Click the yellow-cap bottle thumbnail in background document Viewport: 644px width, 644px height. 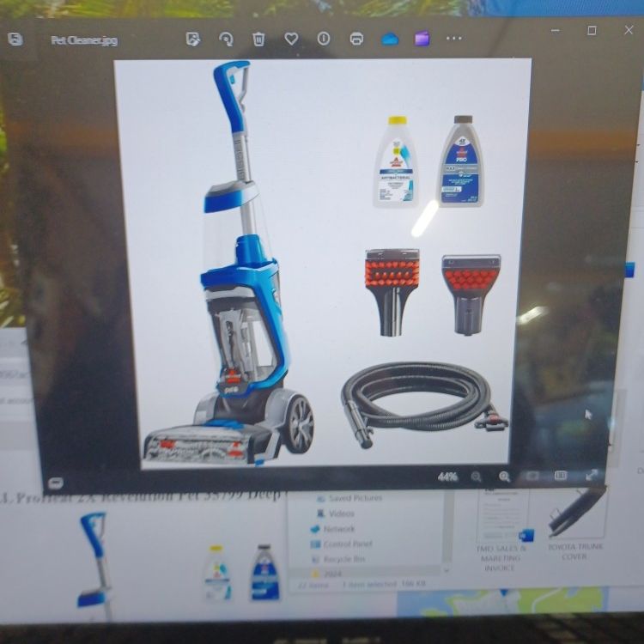217,573
